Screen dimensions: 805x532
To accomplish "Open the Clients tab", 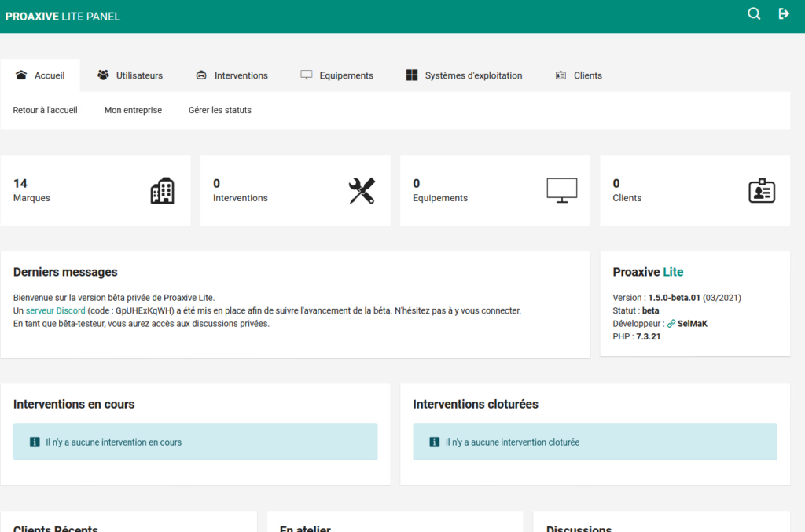I will coord(579,75).
